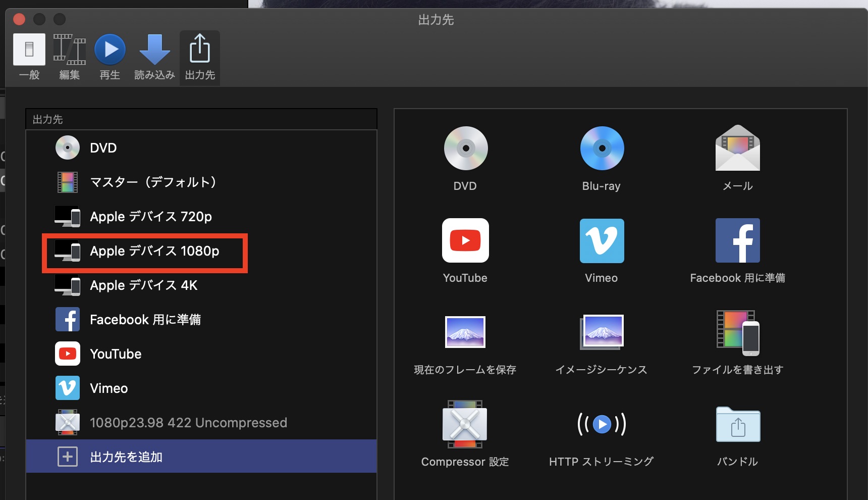
Task: Open the 一般 (General) preferences tab
Action: coord(29,57)
